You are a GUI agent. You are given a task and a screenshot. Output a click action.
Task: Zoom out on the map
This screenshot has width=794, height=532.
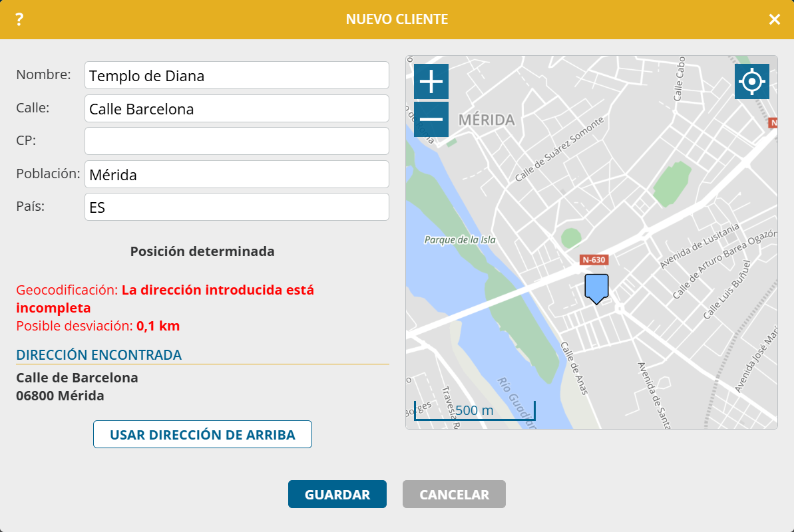tap(431, 120)
